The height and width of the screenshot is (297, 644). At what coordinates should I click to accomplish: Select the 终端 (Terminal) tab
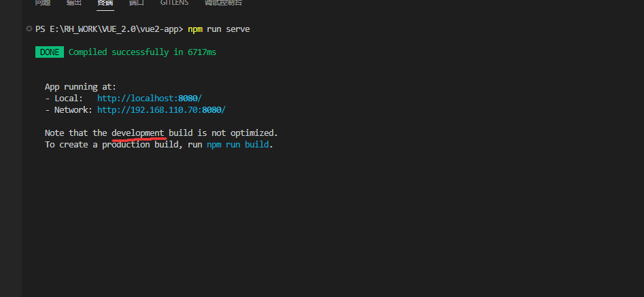point(105,3)
